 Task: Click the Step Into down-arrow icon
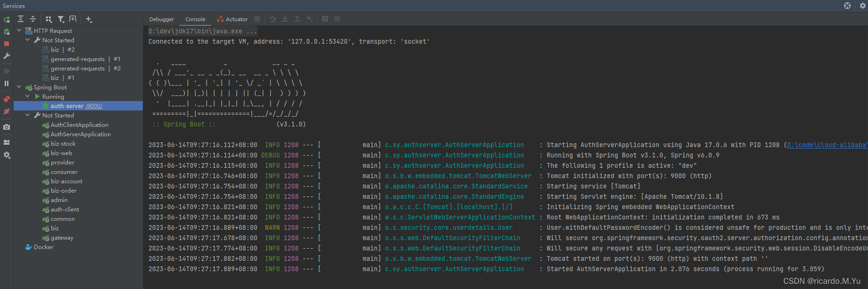(285, 19)
